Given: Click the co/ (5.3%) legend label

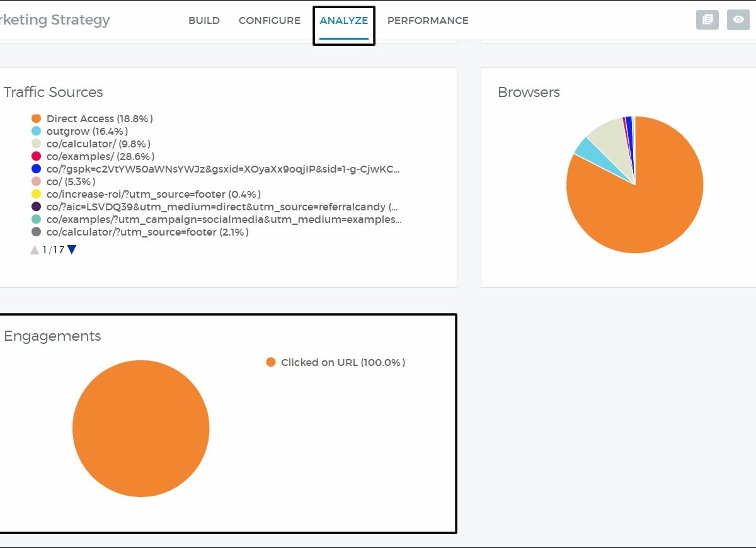Looking at the screenshot, I should pyautogui.click(x=71, y=181).
